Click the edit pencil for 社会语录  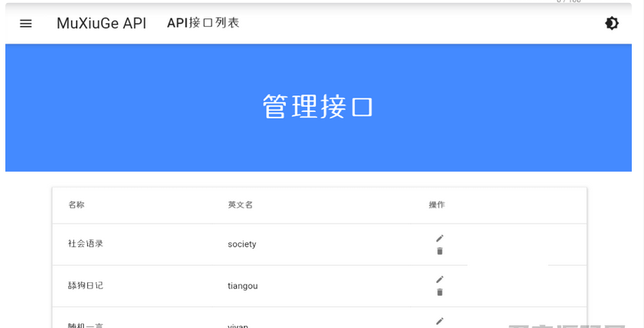tap(439, 238)
